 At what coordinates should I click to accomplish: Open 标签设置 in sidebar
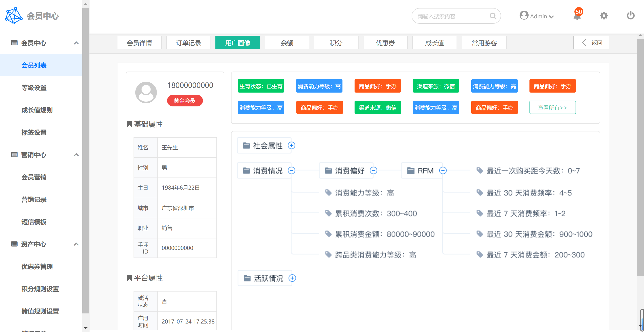tap(34, 132)
